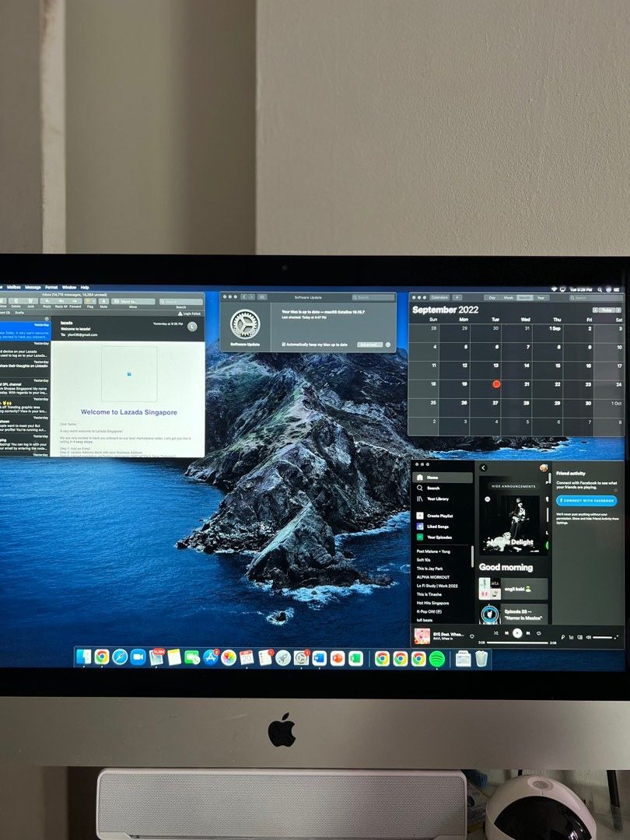
Task: Open the Help menu
Action: pyautogui.click(x=85, y=287)
